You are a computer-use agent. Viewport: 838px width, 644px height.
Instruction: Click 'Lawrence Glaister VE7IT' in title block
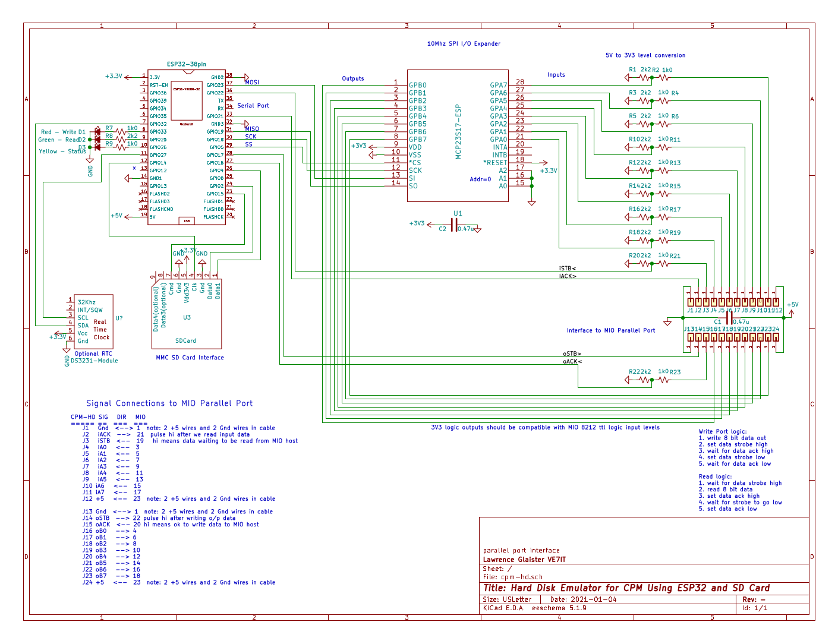click(524, 560)
